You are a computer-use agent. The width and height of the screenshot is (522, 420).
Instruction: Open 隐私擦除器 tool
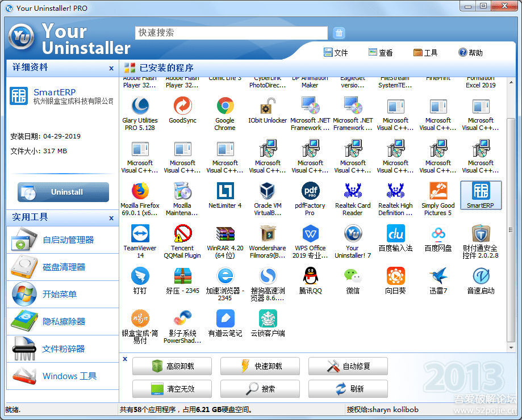pyautogui.click(x=62, y=322)
